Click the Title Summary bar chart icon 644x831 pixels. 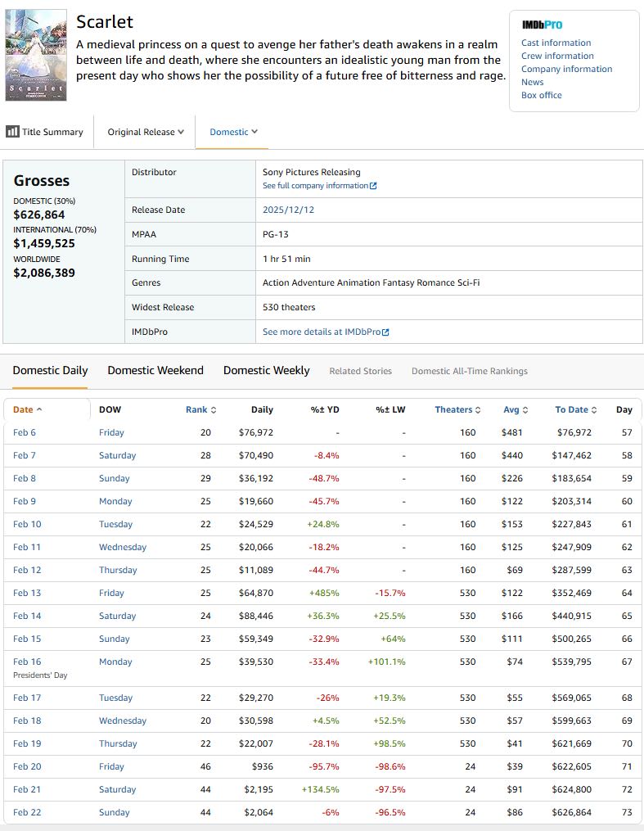[x=12, y=132]
